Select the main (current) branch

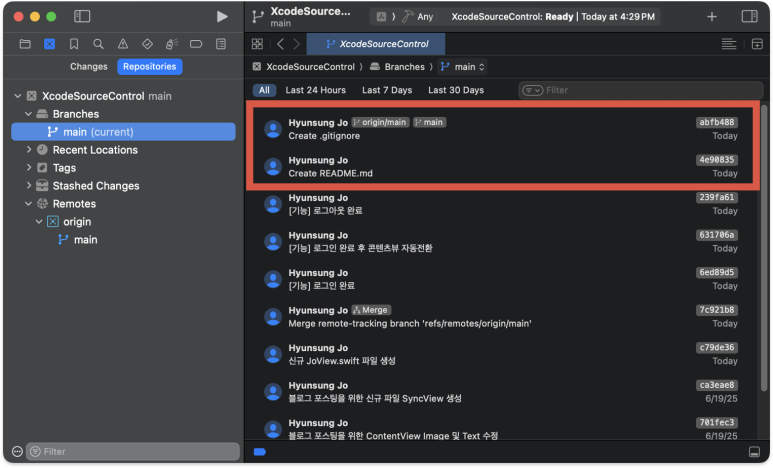coord(123,132)
